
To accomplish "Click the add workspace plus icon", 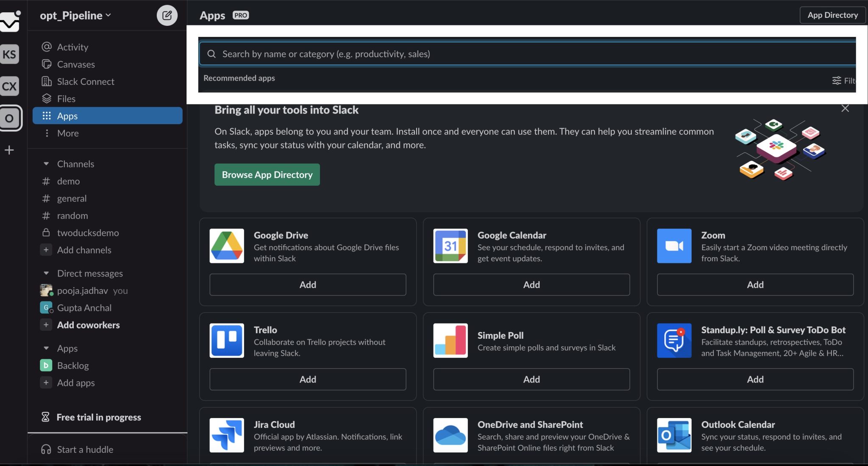I will click(9, 150).
